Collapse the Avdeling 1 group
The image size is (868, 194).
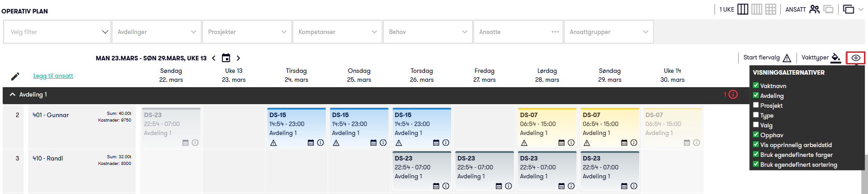13,95
